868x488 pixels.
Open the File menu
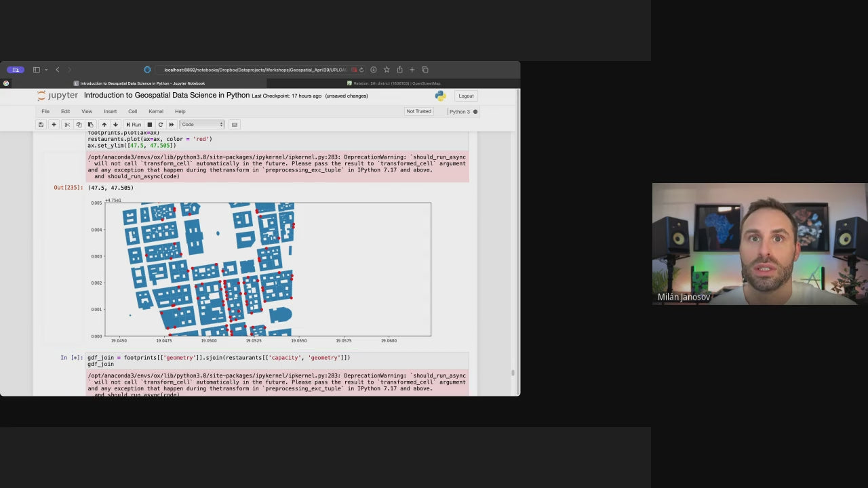[45, 111]
